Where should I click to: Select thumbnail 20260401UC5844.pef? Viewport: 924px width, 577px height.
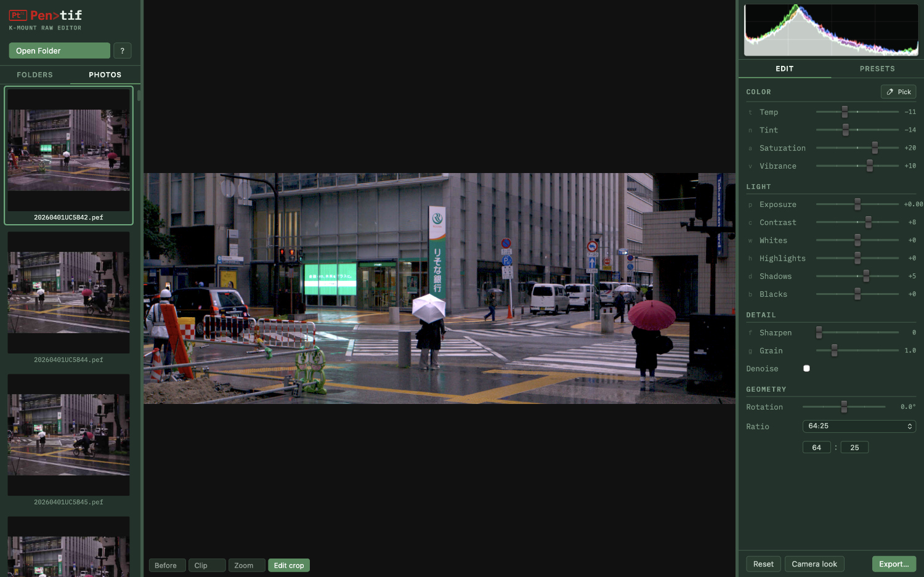pyautogui.click(x=68, y=293)
